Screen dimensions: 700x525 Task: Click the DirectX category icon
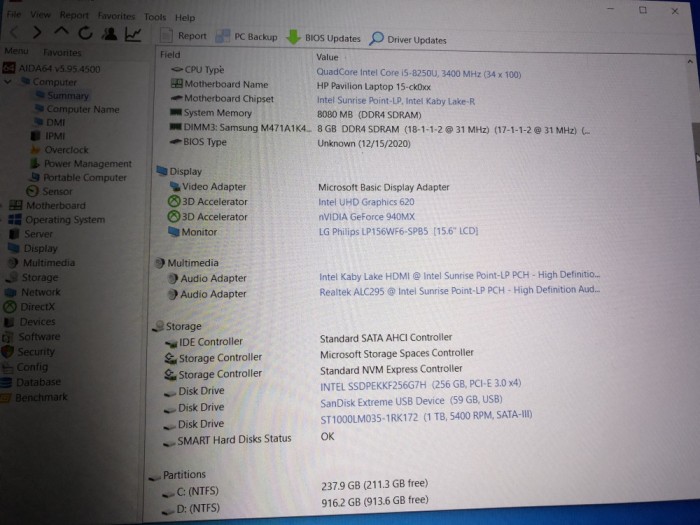9,307
